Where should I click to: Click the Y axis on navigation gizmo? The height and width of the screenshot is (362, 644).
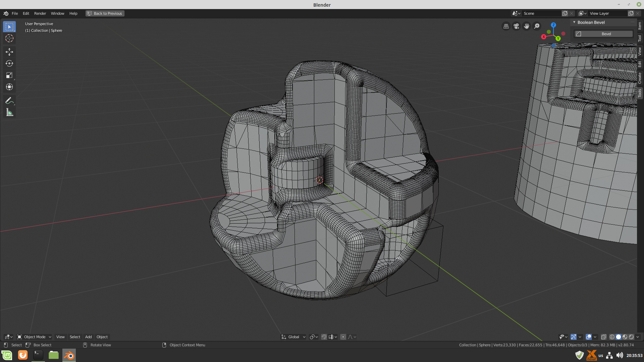[558, 39]
